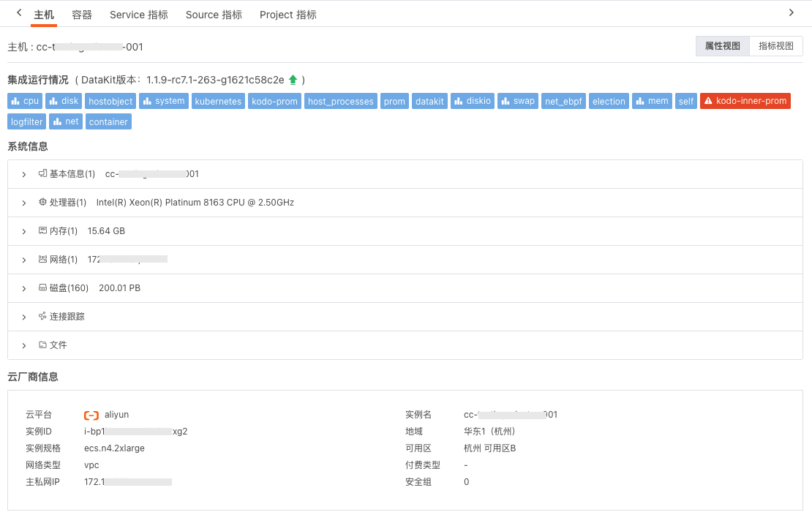
Task: Click the cpu integration tag
Action: pos(25,101)
